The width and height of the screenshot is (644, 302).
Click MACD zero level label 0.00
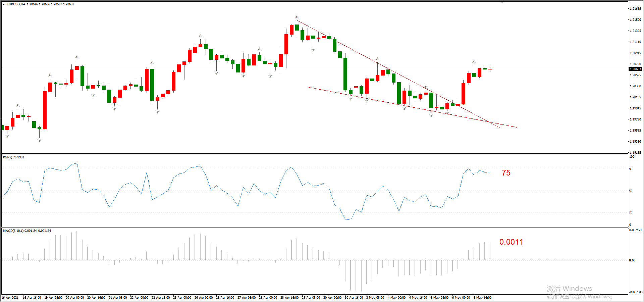632,260
